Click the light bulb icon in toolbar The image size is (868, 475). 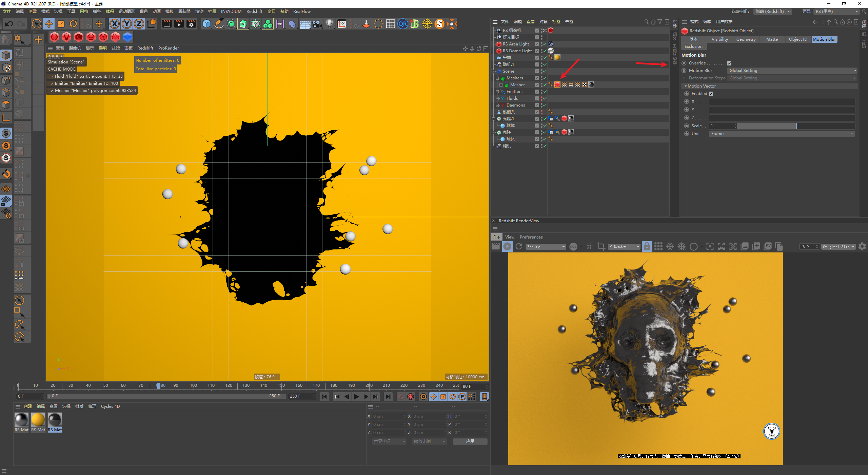pyautogui.click(x=329, y=24)
